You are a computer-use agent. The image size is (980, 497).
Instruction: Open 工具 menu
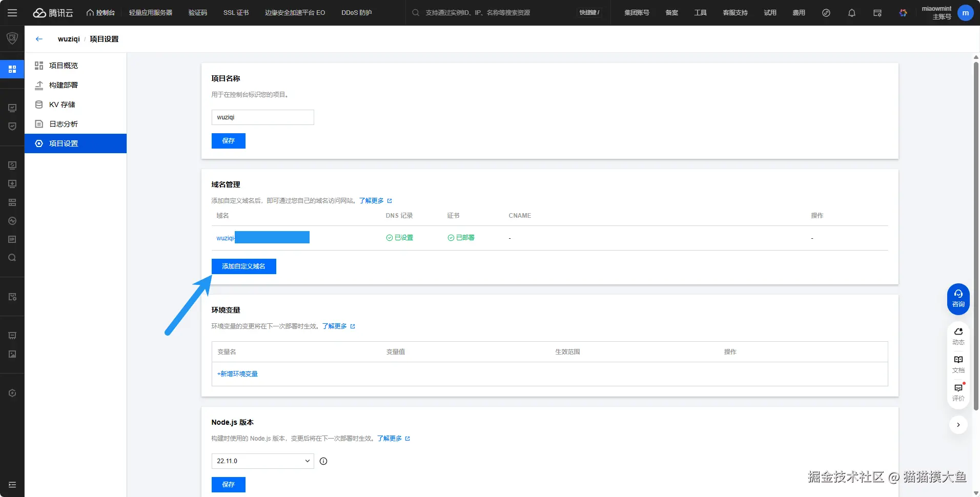701,13
